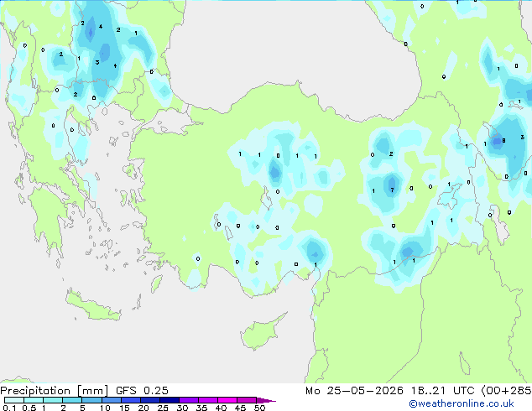Select the 5–10 mm legend color swatch

pyautogui.click(x=91, y=400)
